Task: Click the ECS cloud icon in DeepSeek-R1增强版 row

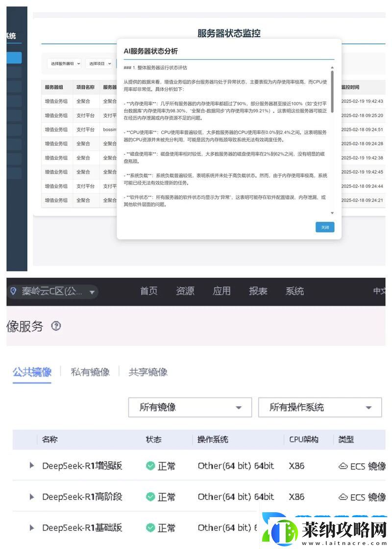Action: [x=343, y=466]
